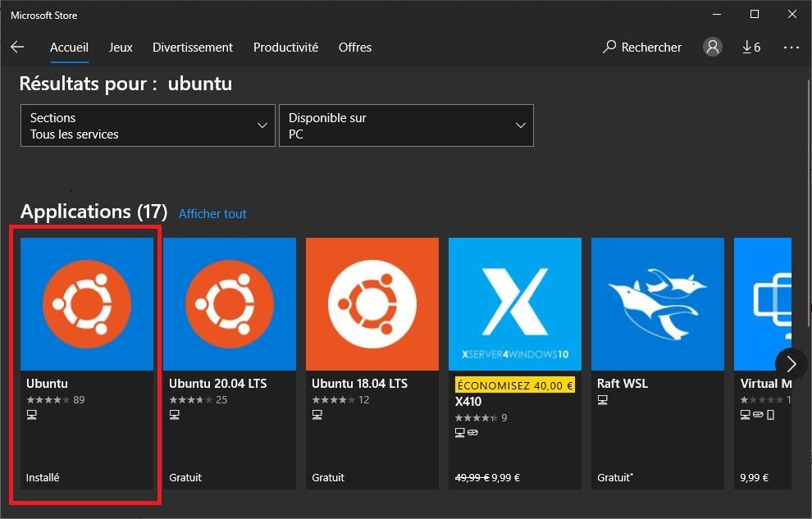Click the back arrow icon

click(17, 48)
